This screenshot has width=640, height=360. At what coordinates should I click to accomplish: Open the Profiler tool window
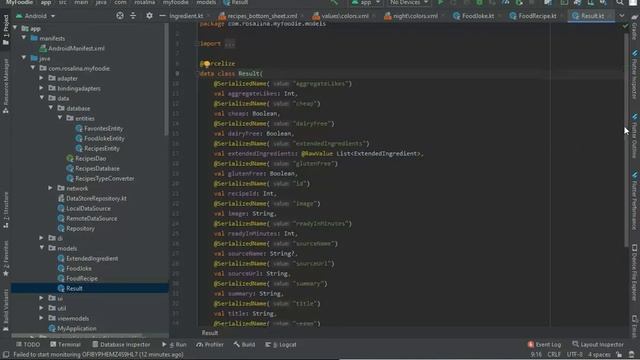pos(210,344)
